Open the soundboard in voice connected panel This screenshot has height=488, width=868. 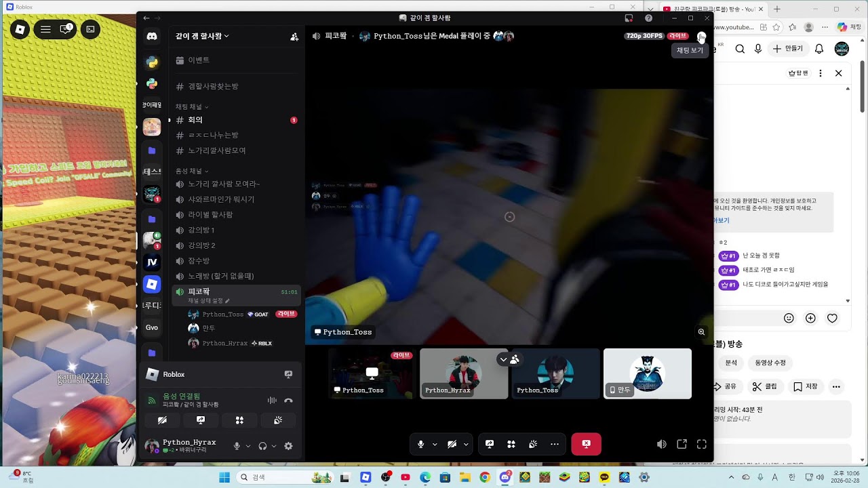tap(278, 420)
